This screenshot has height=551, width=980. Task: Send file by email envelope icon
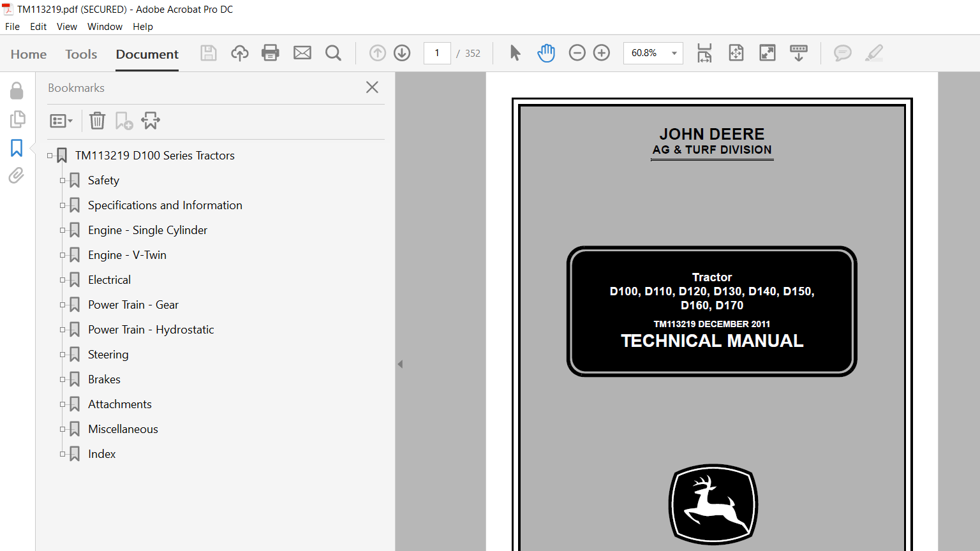point(302,53)
